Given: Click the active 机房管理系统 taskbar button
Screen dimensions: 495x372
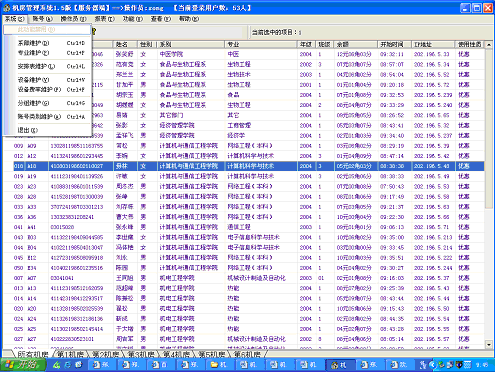Looking at the screenshot, I should (340, 365).
